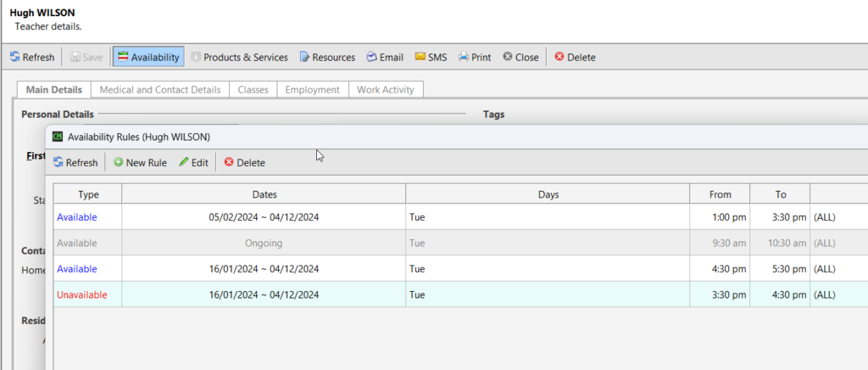
Task: Sort by the From column header
Action: [721, 194]
